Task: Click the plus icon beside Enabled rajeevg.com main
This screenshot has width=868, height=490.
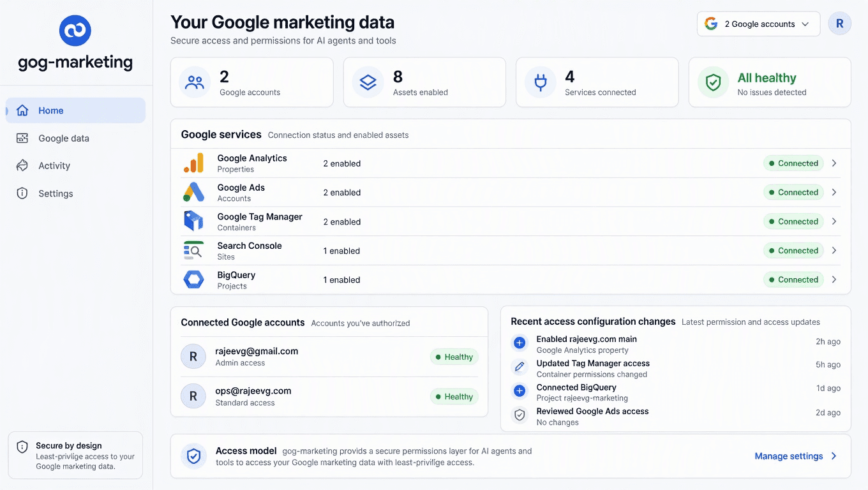Action: (x=520, y=343)
